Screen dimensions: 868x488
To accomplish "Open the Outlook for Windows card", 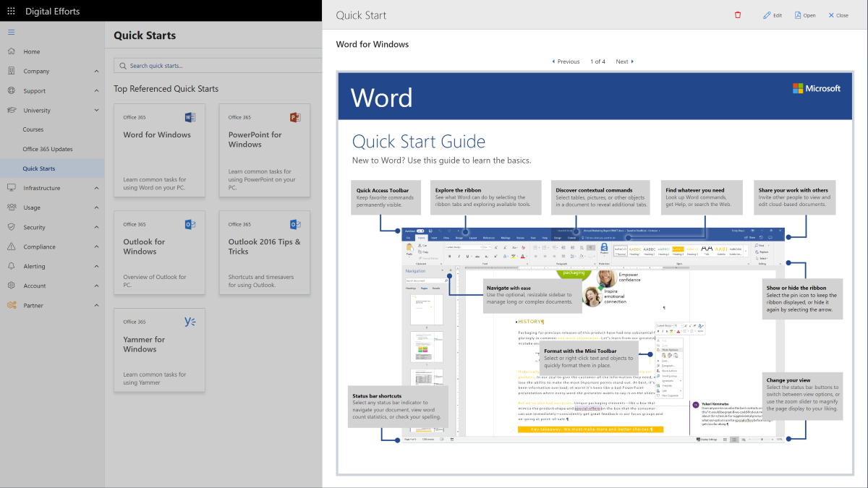I will 159,254.
